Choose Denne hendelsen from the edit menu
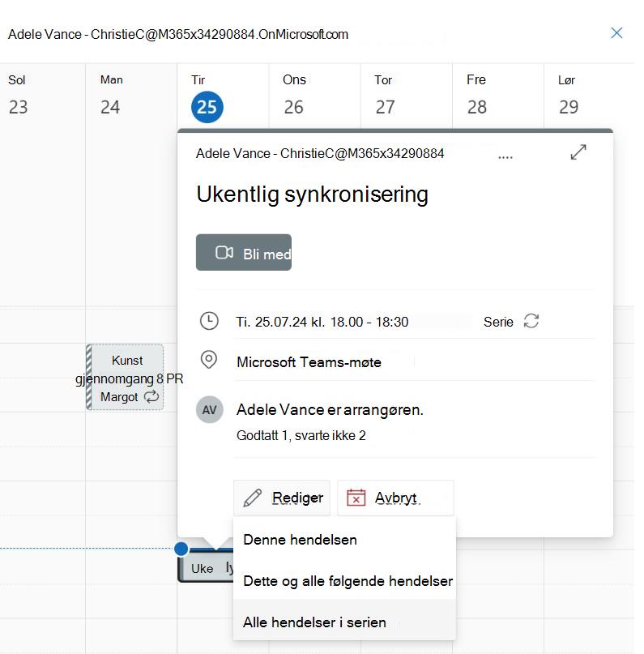 pos(344,540)
